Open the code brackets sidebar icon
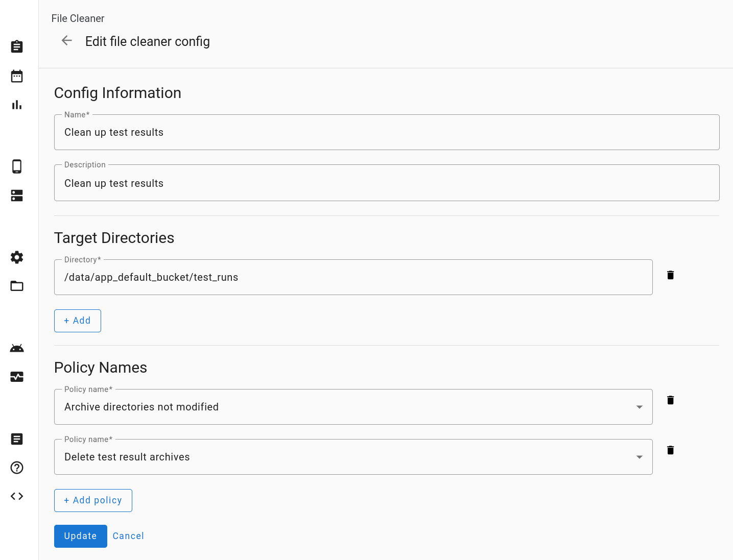 click(16, 496)
